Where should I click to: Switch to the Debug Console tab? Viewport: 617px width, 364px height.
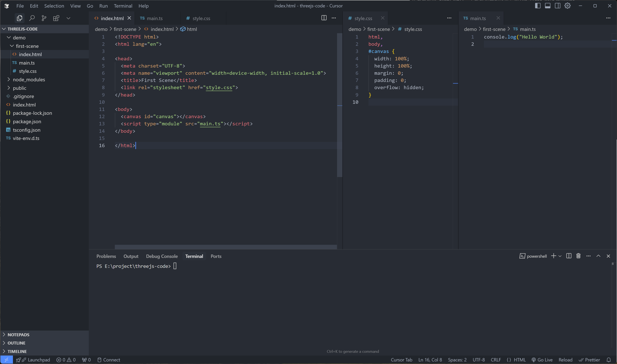[x=162, y=256]
